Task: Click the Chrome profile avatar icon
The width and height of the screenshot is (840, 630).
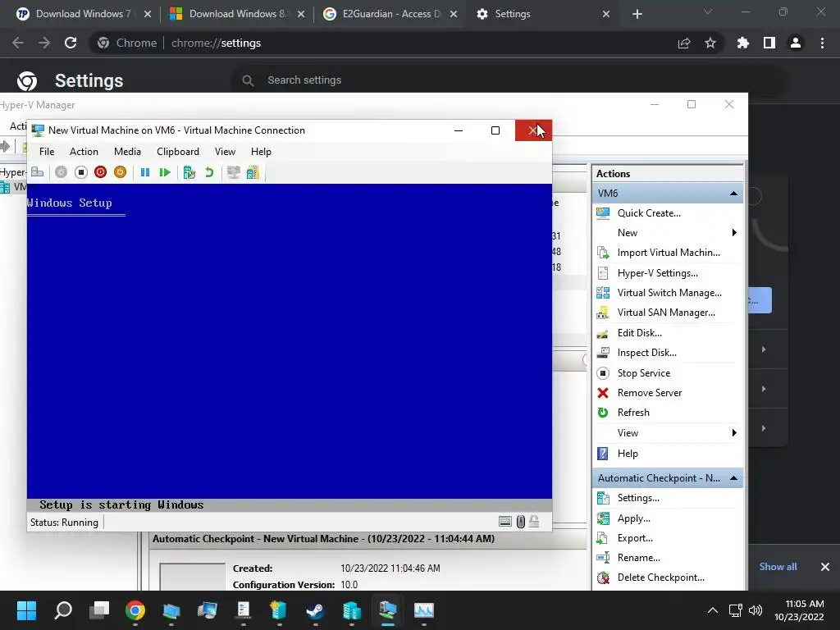Action: click(796, 43)
